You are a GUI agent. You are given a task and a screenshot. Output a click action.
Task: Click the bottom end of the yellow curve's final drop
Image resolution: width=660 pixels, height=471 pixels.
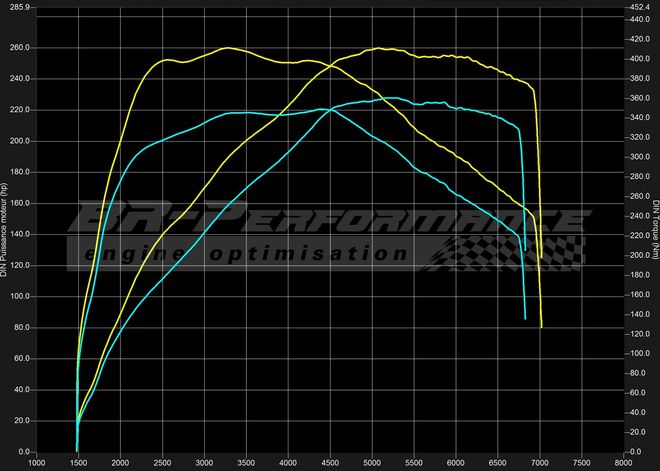coord(541,326)
